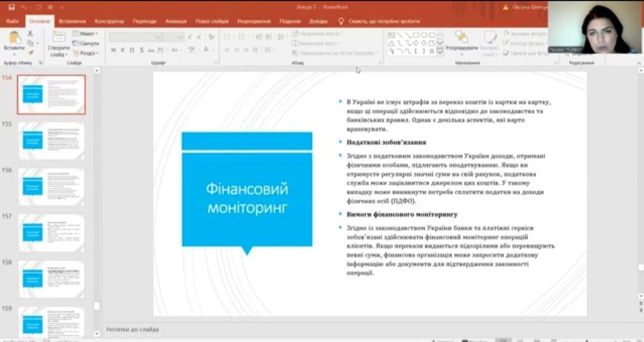Switch to the Анімація tab
644x342 pixels.
[176, 21]
